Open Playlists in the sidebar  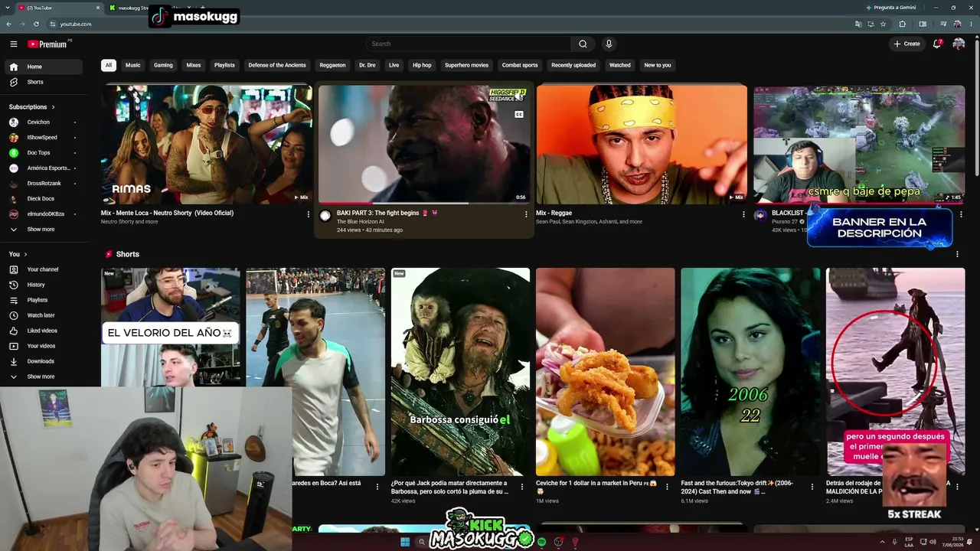pos(44,300)
